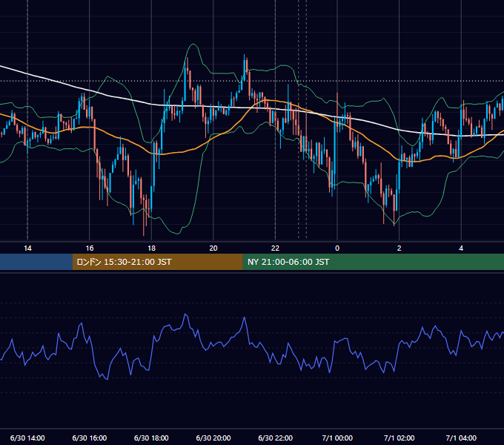Click the hour label 20 on price chart axis

213,248
